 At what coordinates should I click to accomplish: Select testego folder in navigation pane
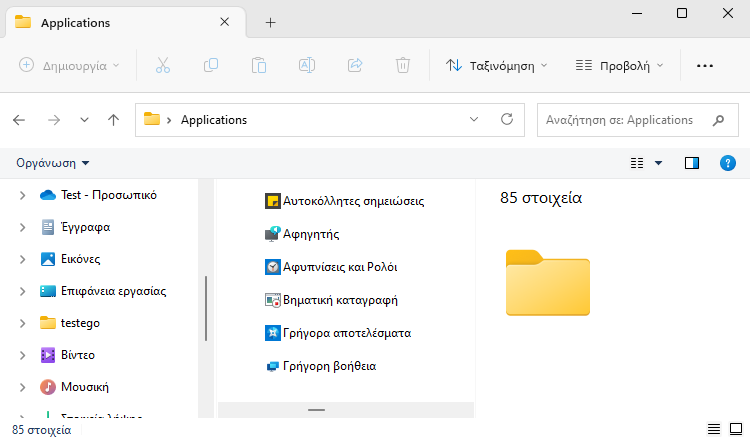[80, 323]
